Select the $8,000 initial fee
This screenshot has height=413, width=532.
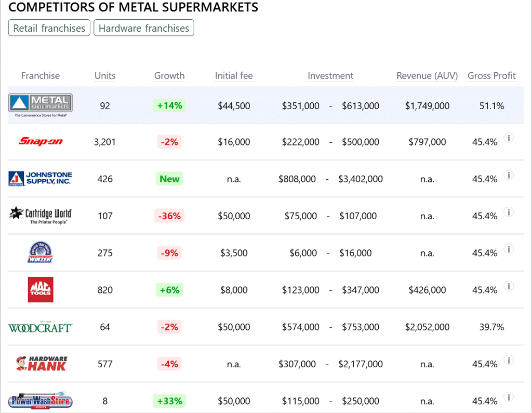click(234, 290)
